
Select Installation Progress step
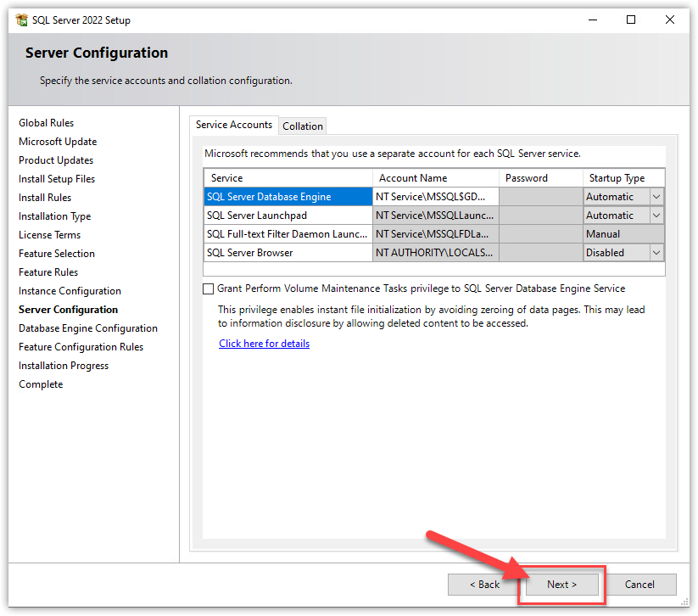tap(64, 366)
